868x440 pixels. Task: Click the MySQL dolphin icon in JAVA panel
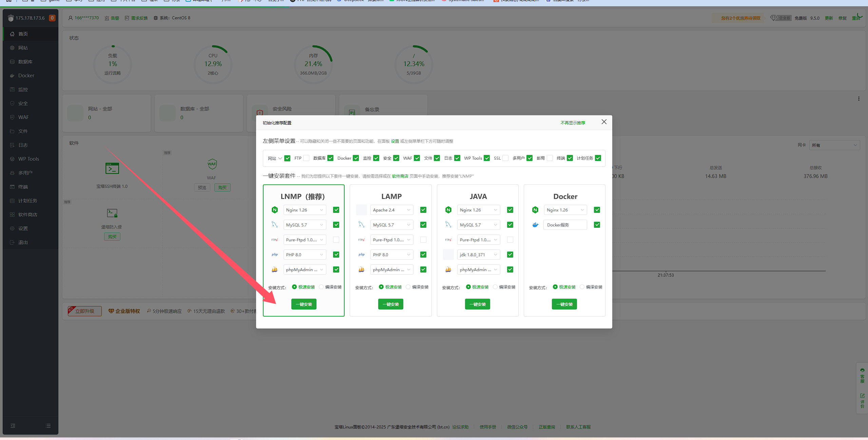pyautogui.click(x=448, y=225)
